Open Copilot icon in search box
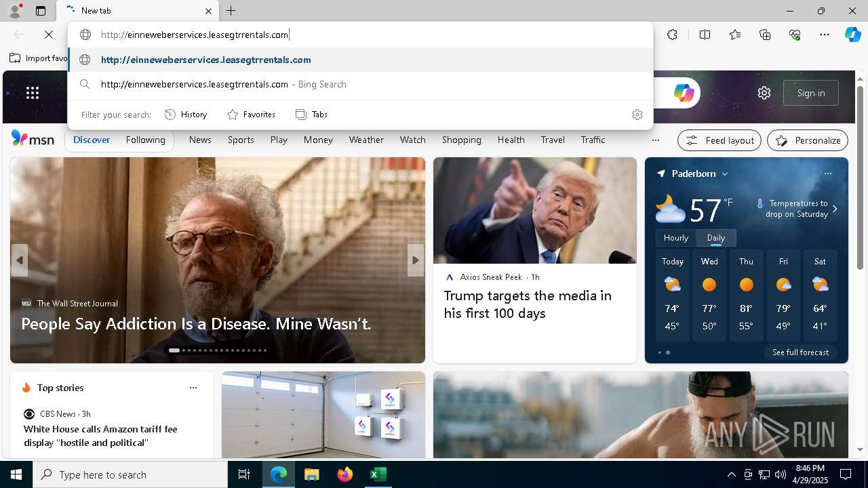This screenshot has height=488, width=868. [684, 93]
